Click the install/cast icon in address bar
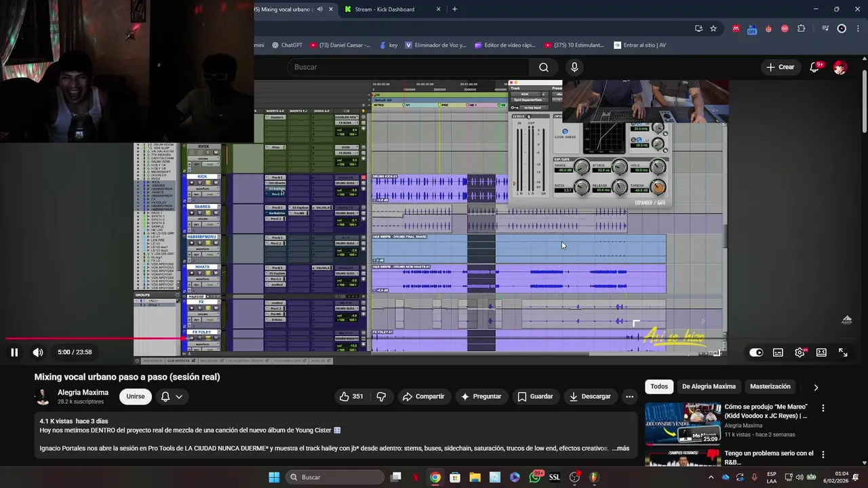This screenshot has width=868, height=488. [x=698, y=28]
